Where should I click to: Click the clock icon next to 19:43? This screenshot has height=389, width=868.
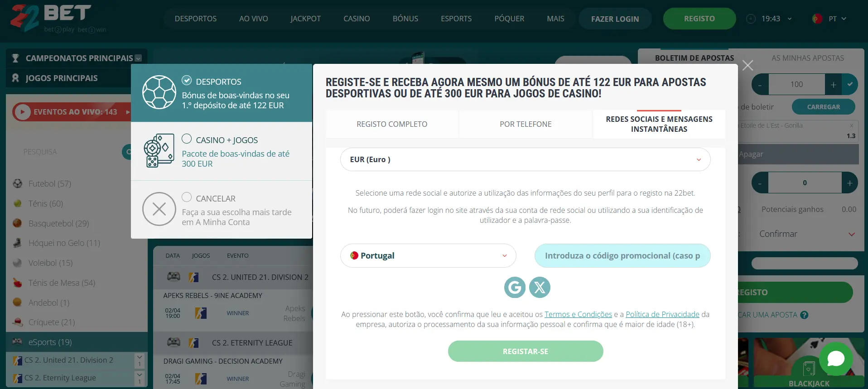(x=751, y=19)
